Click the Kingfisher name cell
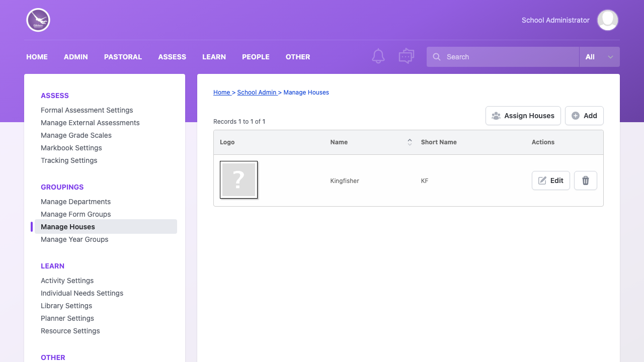 pos(345,180)
